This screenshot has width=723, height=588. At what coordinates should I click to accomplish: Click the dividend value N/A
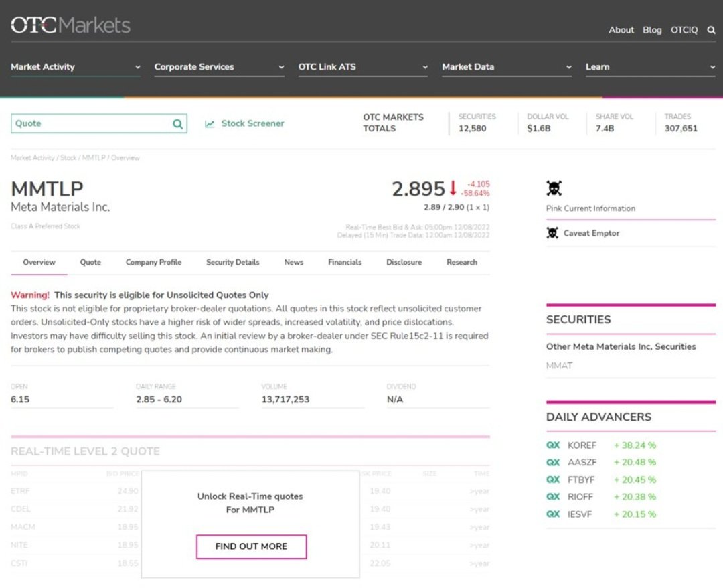(395, 399)
